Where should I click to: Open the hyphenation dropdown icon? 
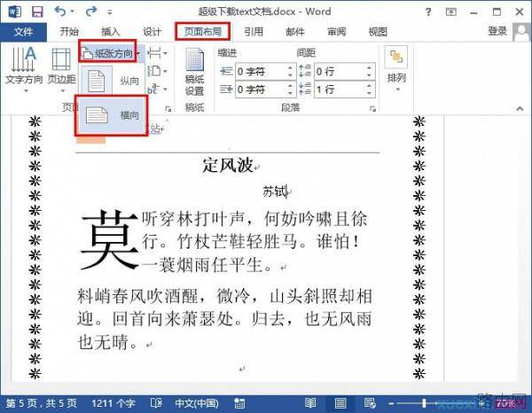click(158, 90)
